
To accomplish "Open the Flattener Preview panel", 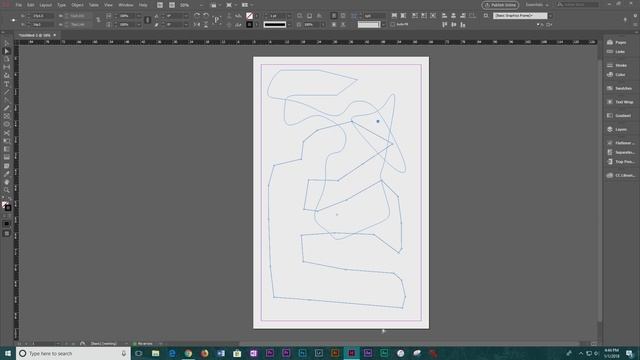I will 621,143.
